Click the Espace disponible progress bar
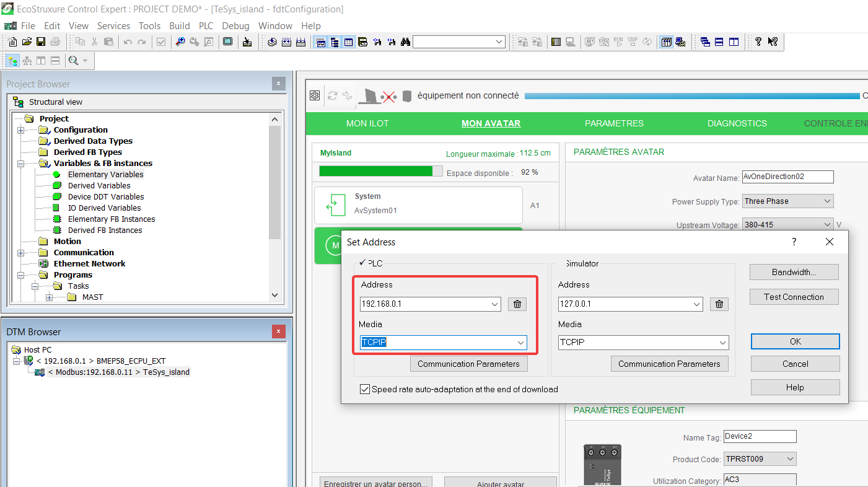 [x=381, y=171]
